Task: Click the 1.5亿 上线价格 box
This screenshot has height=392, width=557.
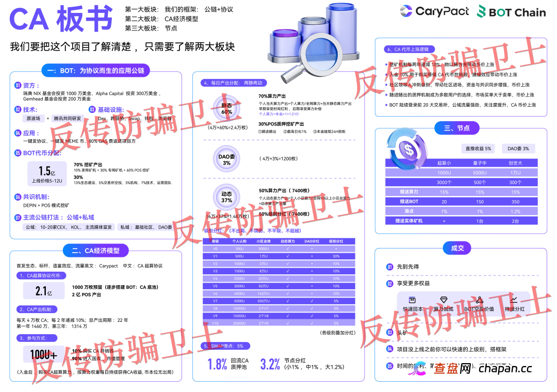Action: [x=47, y=174]
